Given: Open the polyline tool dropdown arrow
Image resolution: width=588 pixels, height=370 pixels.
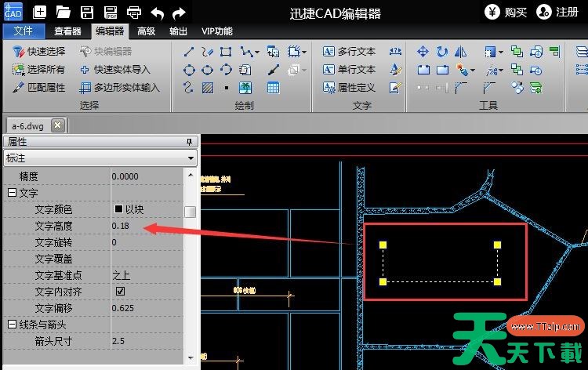Looking at the screenshot, I should pos(257,52).
